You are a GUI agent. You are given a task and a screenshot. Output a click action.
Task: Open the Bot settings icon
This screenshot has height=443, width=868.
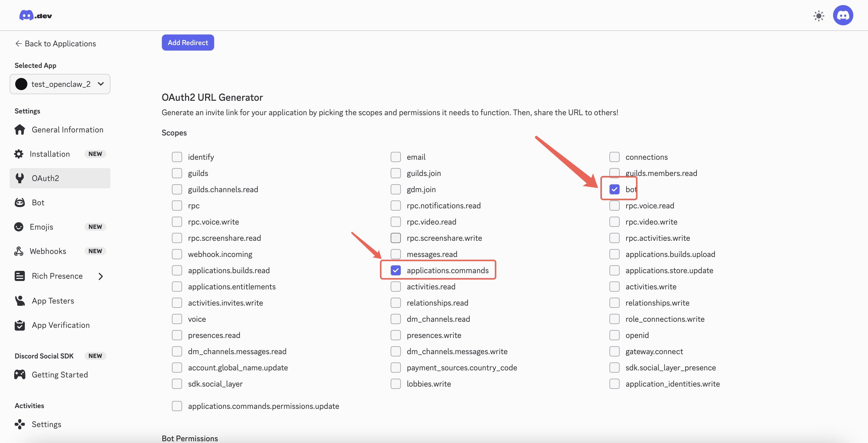click(20, 202)
